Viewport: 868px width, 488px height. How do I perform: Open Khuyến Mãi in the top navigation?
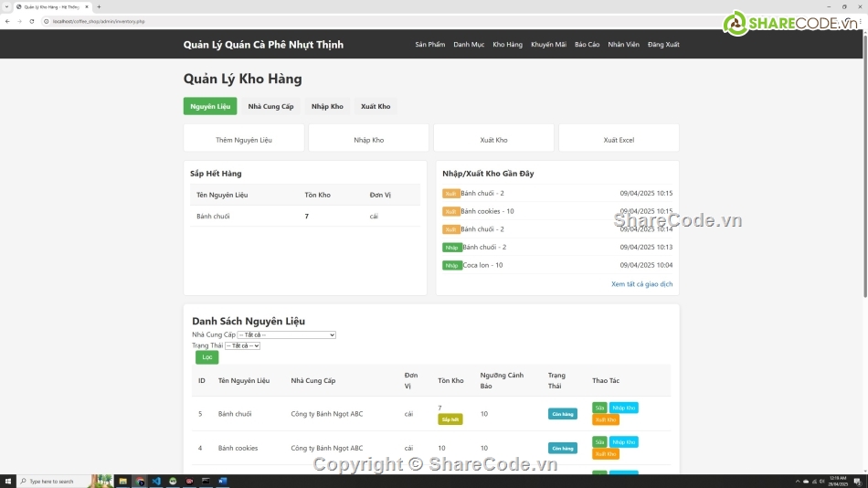[548, 44]
